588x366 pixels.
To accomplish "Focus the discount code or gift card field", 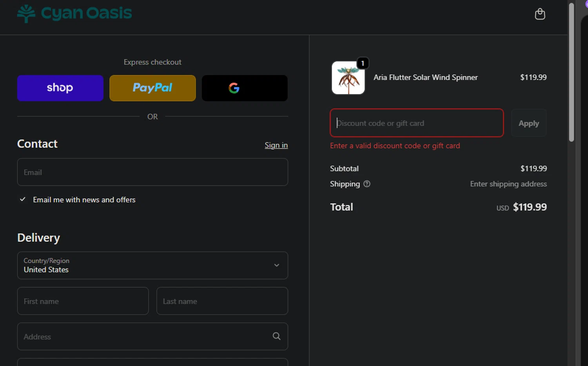I will (x=417, y=123).
